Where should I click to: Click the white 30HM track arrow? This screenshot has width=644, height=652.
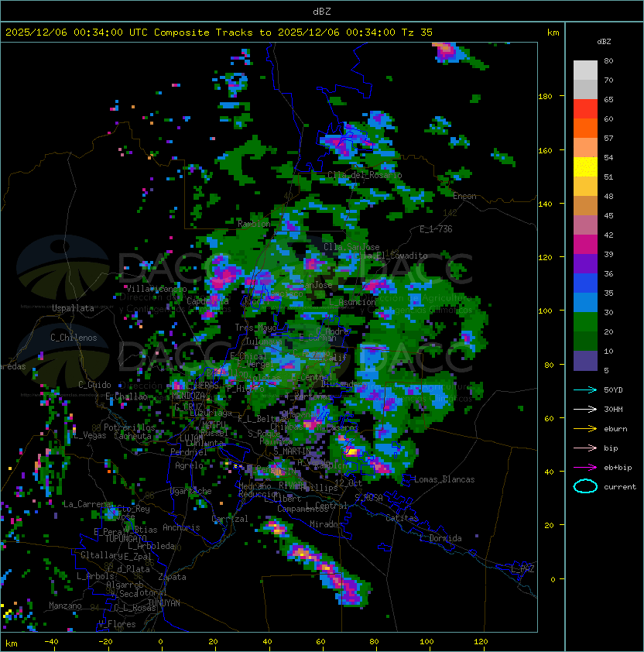pyautogui.click(x=585, y=409)
